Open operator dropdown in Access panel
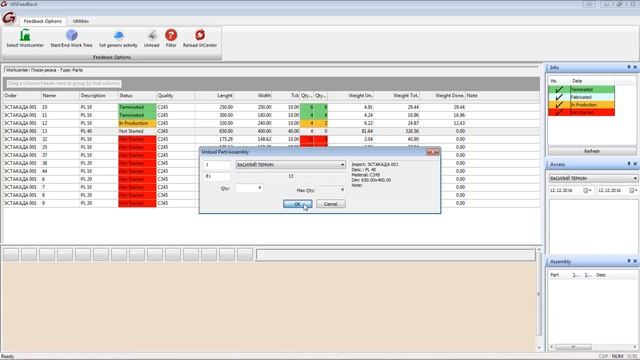Screen dimensions: 640x360 pos(635,179)
